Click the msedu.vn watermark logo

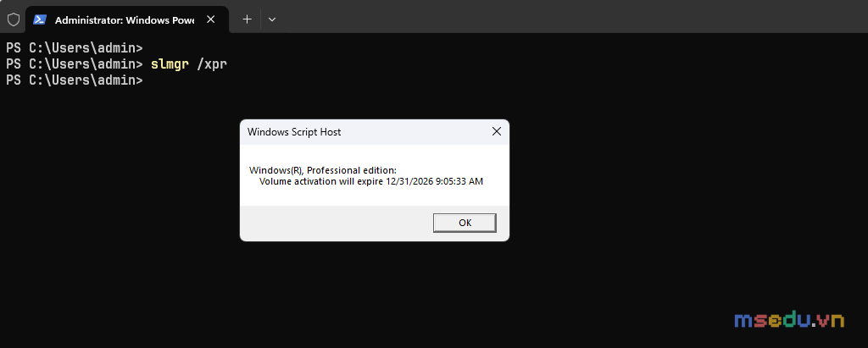[789, 319]
